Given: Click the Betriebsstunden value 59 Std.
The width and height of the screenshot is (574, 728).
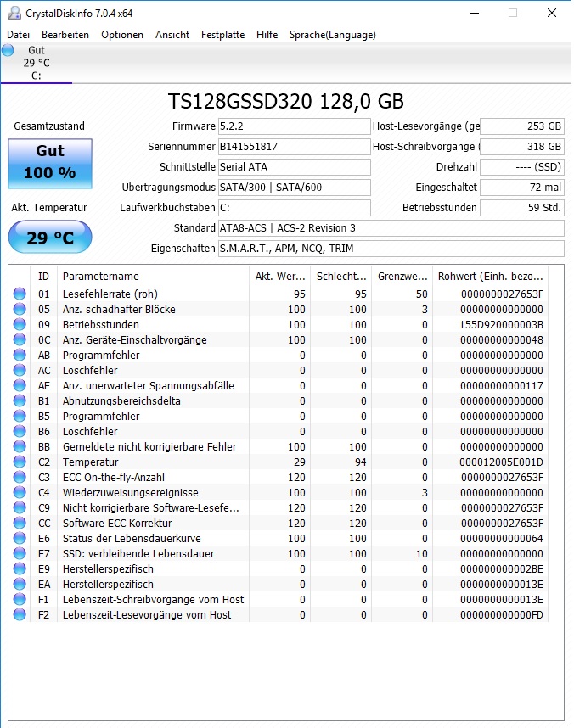Looking at the screenshot, I should coord(522,208).
